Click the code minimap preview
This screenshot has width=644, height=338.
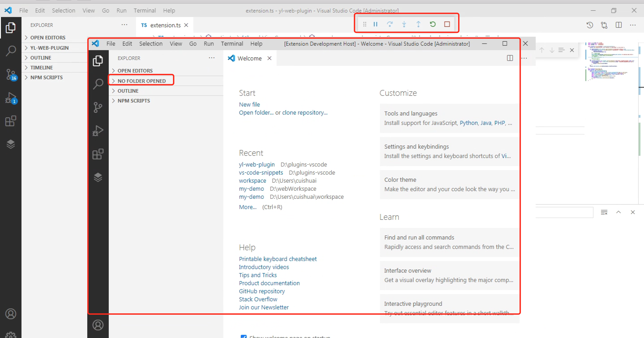[610, 61]
